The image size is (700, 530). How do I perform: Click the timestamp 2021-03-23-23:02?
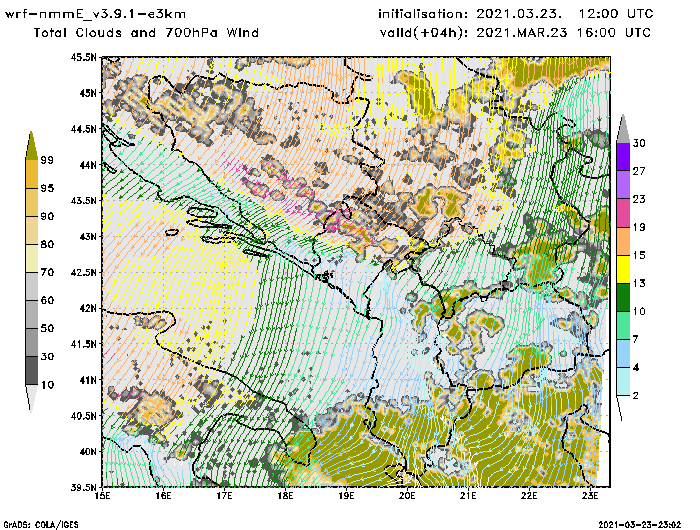[640, 525]
